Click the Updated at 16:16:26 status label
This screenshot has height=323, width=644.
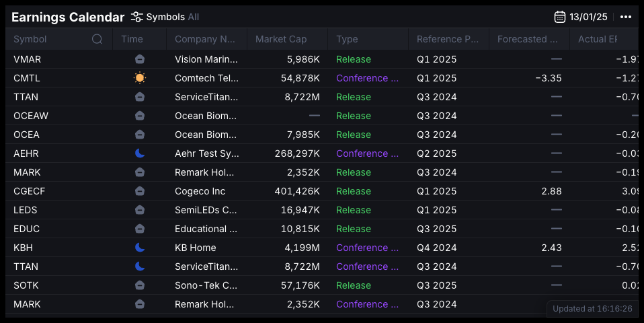point(592,309)
